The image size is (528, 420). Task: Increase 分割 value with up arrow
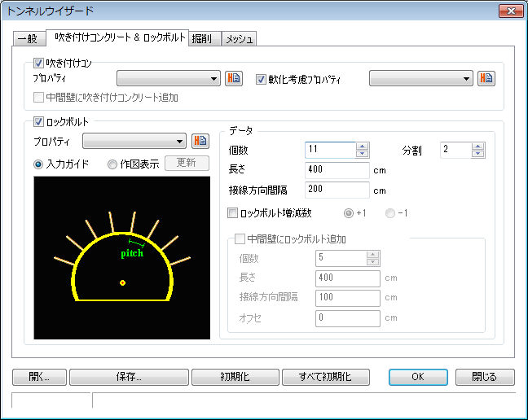(478, 147)
